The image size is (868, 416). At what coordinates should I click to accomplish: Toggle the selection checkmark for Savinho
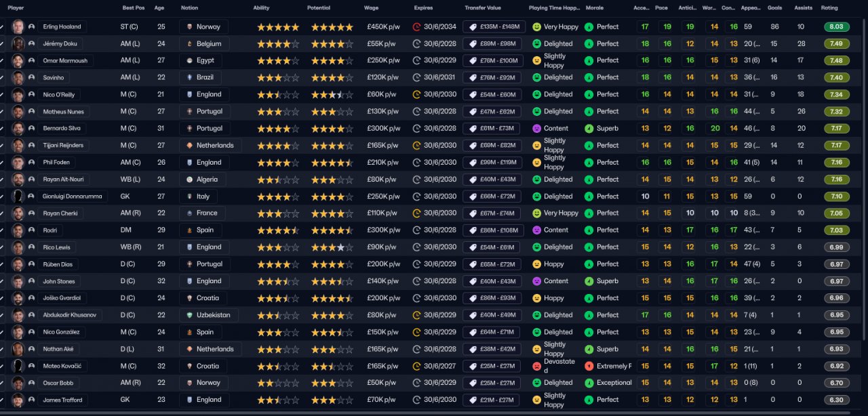[2, 77]
